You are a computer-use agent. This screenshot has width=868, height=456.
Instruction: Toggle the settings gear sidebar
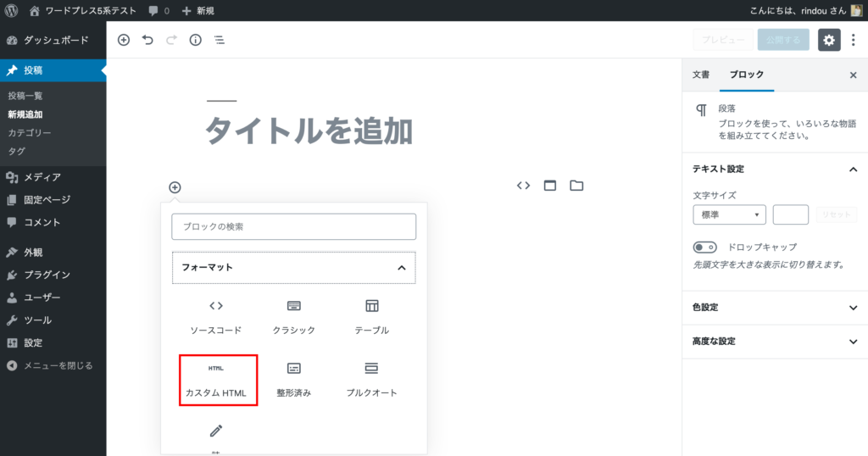pos(829,40)
